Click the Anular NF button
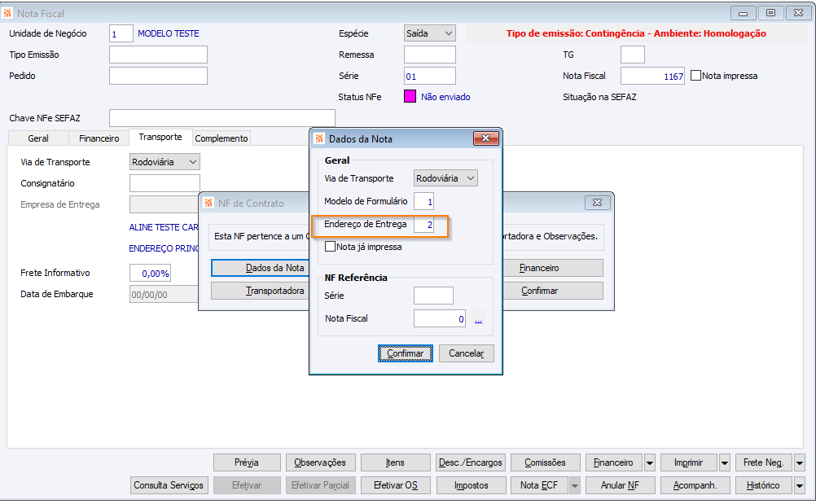816x504 pixels. [x=621, y=485]
